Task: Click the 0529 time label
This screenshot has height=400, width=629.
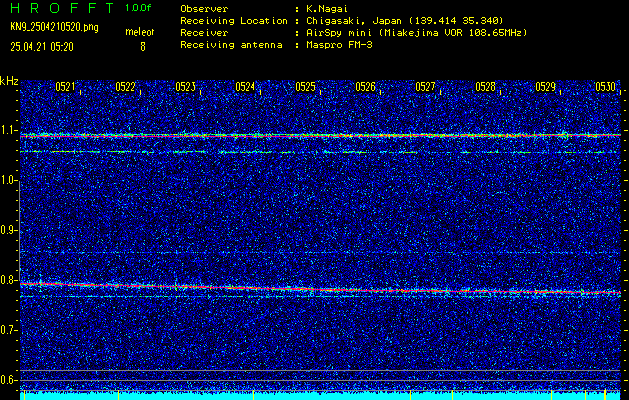Action: [546, 87]
